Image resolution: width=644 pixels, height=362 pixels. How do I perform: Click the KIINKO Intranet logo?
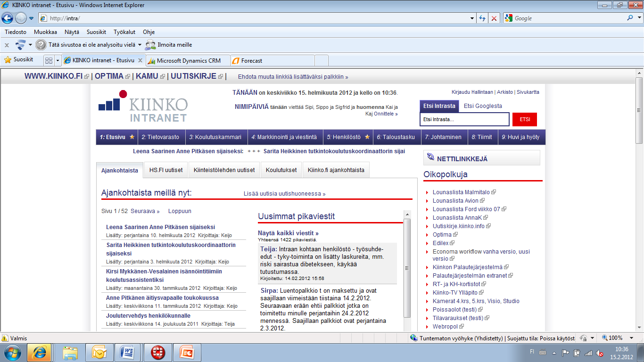pos(143,106)
